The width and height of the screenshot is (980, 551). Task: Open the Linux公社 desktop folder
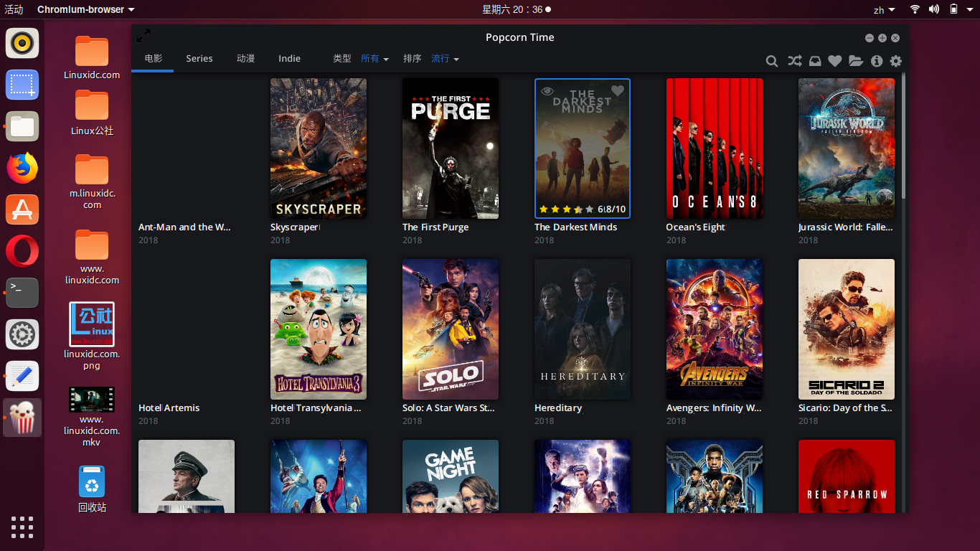click(92, 113)
